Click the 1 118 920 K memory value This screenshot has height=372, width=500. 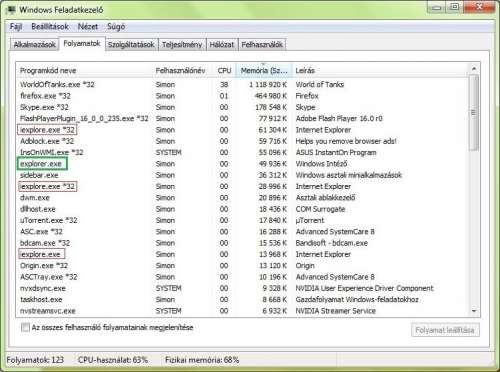tap(268, 85)
